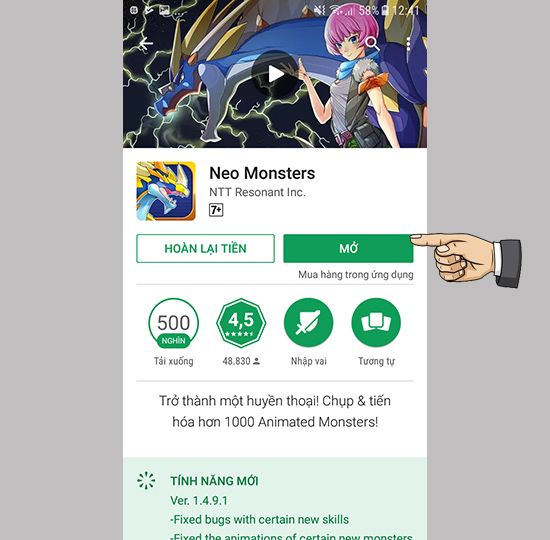Open the NTT Resonant Inc. developer page
Viewport: 550px width, 540px height.
[257, 192]
